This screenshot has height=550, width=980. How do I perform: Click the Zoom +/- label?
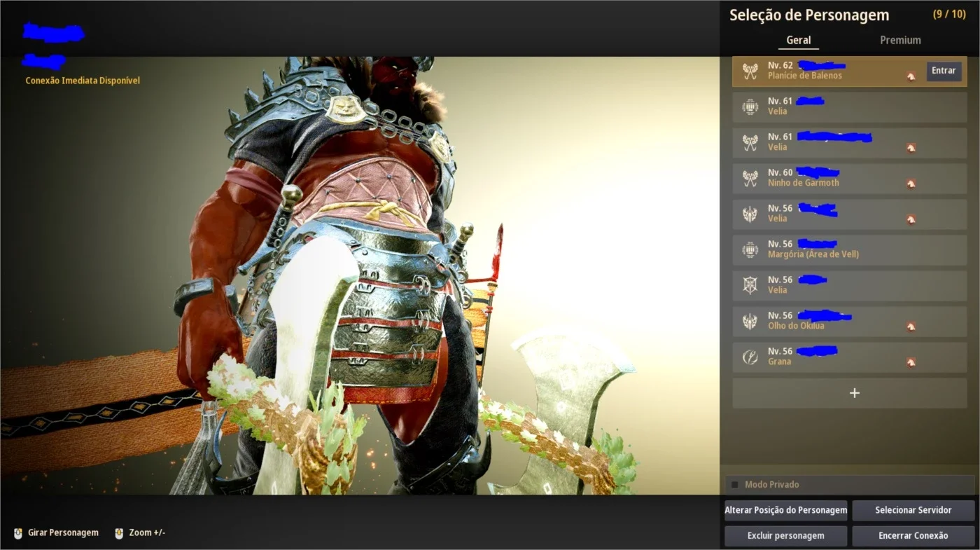147,532
